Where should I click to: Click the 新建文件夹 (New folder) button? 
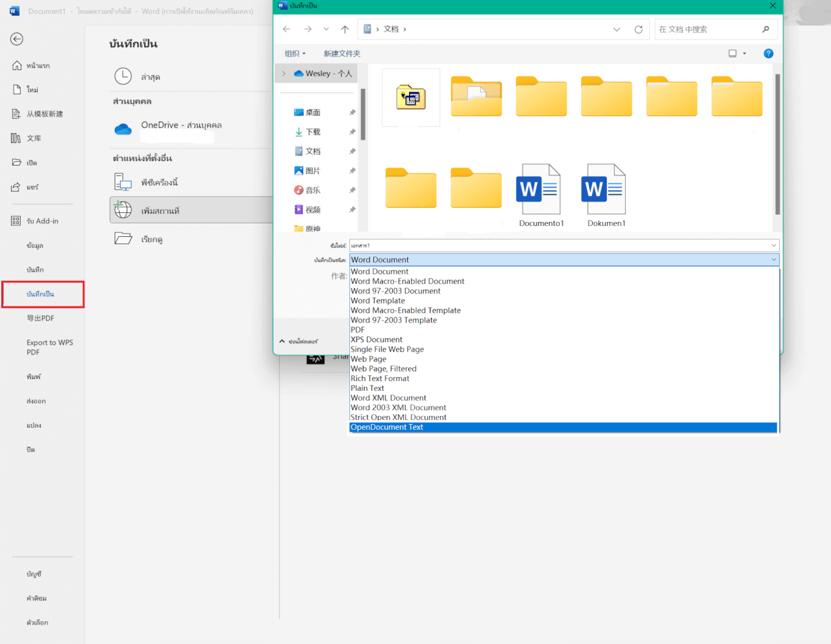(x=342, y=53)
